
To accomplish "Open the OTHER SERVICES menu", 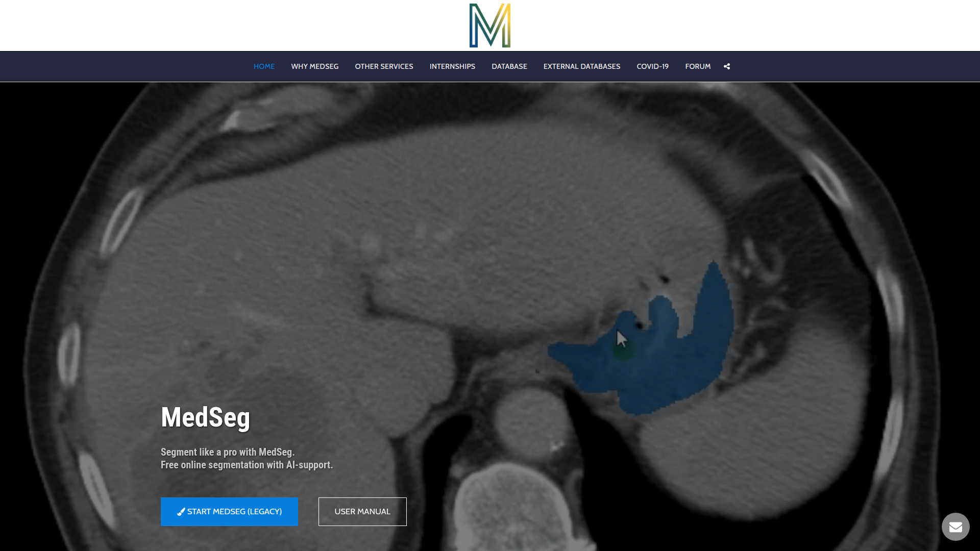I will point(384,66).
